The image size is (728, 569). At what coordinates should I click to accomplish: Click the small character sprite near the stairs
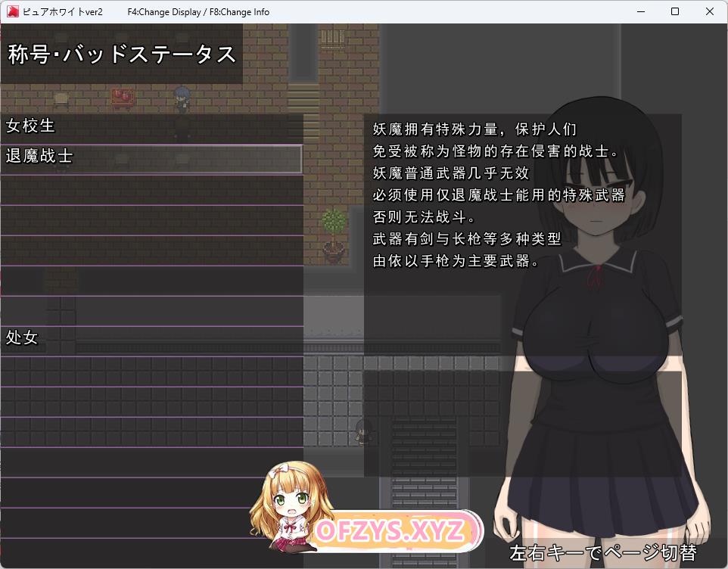[x=363, y=431]
